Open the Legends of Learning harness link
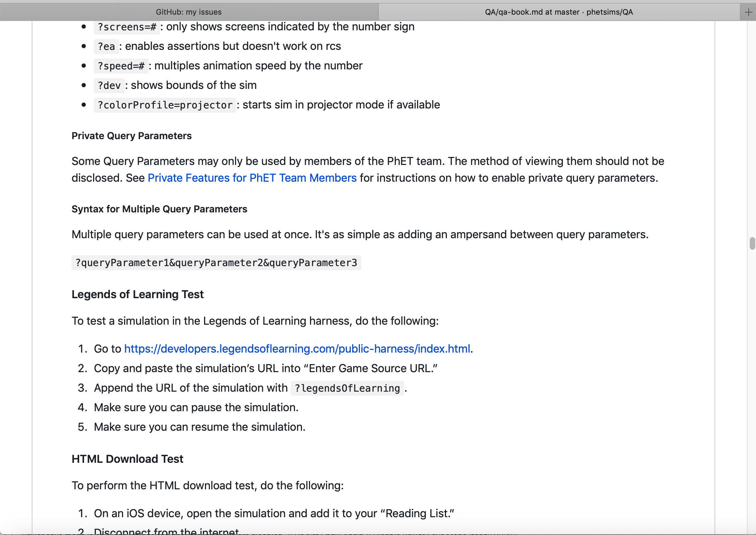Image resolution: width=756 pixels, height=535 pixels. [x=297, y=348]
